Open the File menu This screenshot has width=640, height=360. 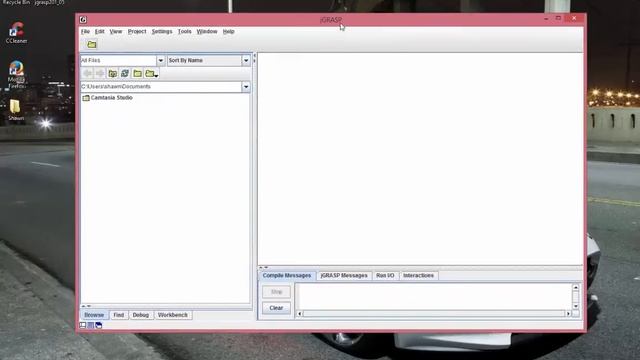[x=85, y=31]
